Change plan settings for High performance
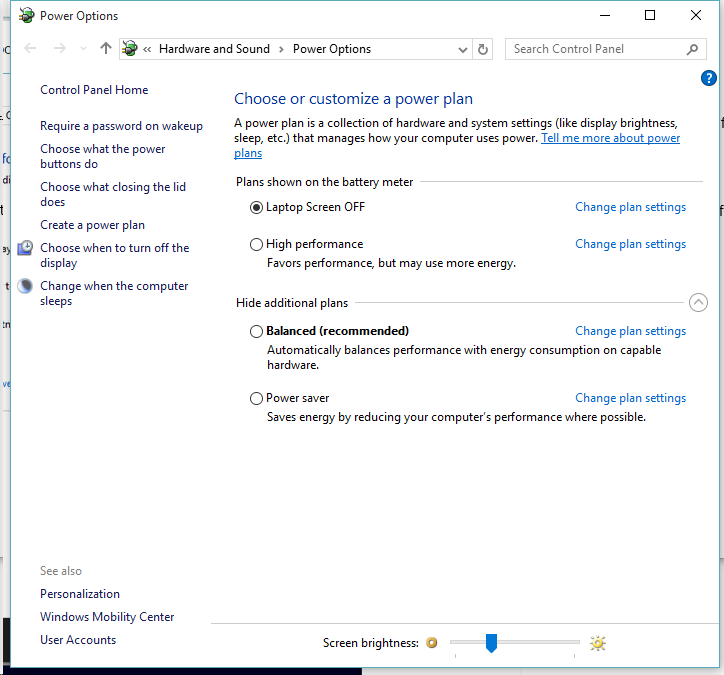724x675 pixels. point(630,244)
